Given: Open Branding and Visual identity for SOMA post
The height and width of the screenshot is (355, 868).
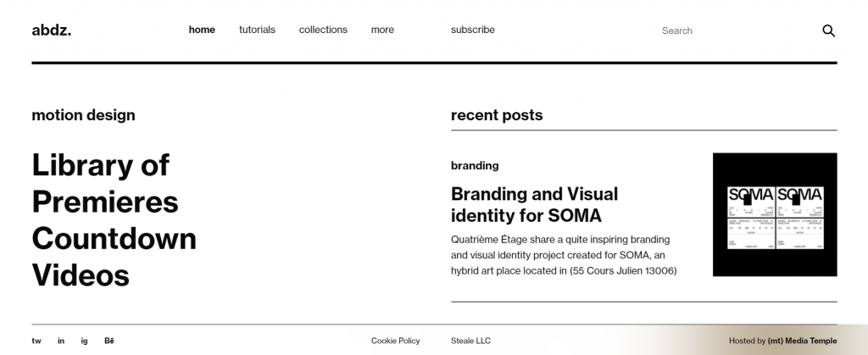Looking at the screenshot, I should click(534, 204).
